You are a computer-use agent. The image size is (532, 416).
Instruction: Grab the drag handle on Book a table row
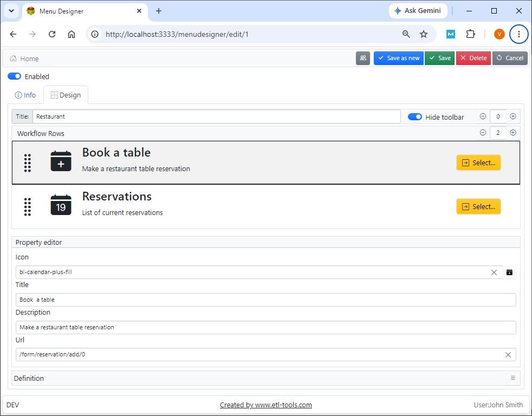point(28,163)
